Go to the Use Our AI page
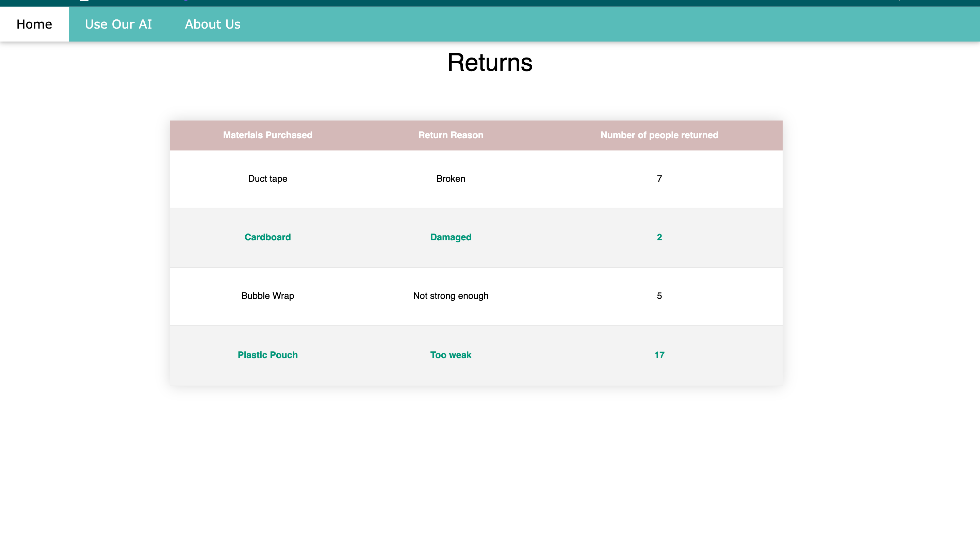Image resolution: width=980 pixels, height=544 pixels. tap(118, 24)
